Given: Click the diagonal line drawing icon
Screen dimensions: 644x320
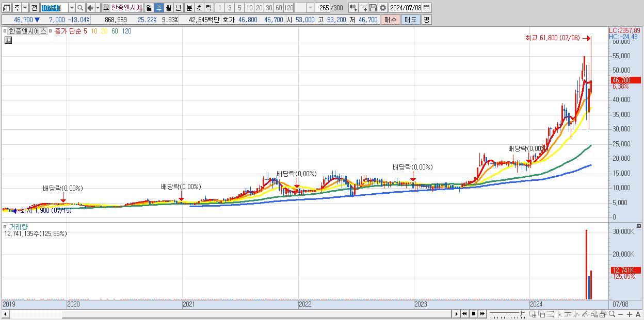Looking at the screenshot, I should [585, 314].
